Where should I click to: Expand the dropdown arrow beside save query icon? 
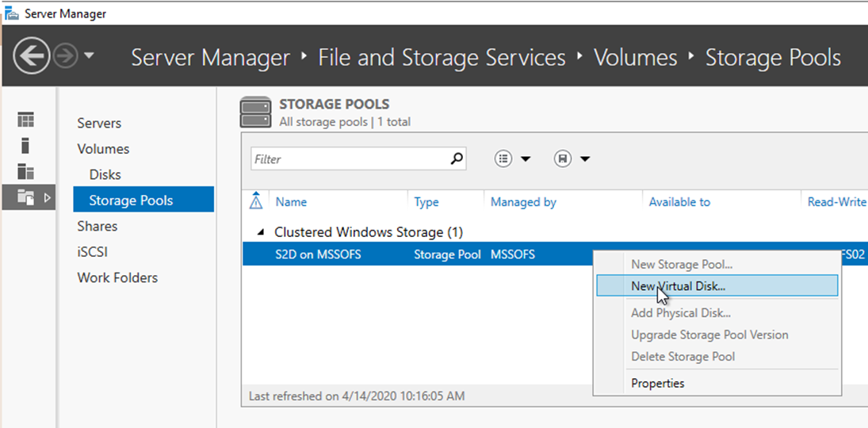point(585,159)
